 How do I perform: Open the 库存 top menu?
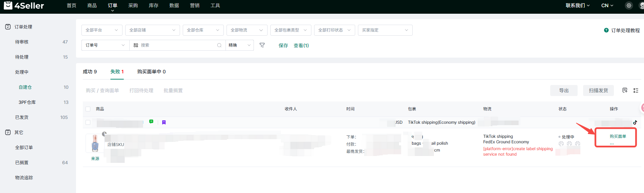pyautogui.click(x=153, y=5)
